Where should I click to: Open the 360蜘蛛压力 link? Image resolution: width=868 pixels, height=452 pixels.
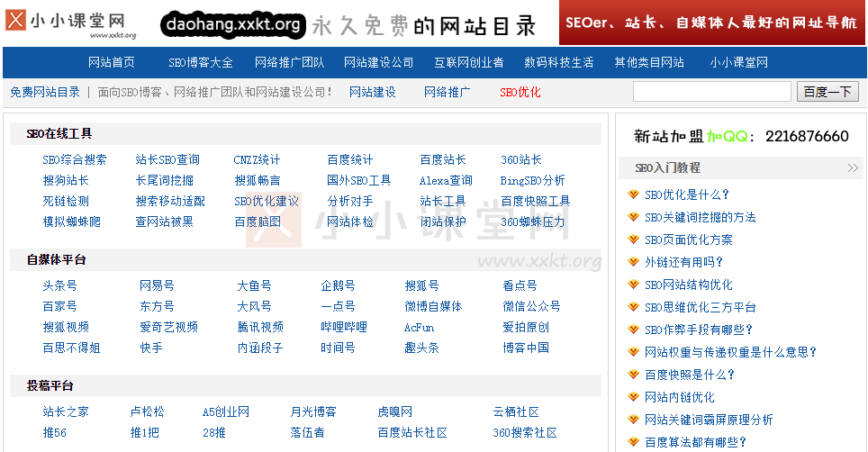coord(532,221)
